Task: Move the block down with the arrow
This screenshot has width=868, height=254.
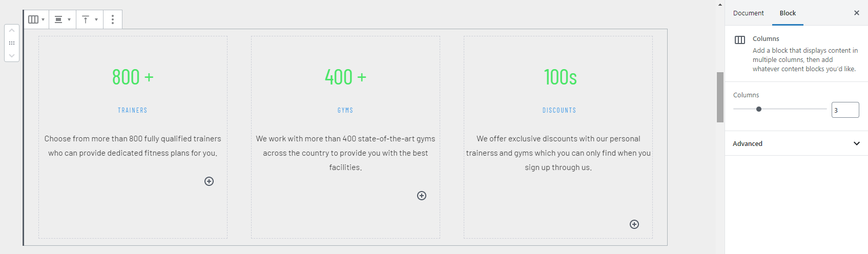Action: [12, 55]
